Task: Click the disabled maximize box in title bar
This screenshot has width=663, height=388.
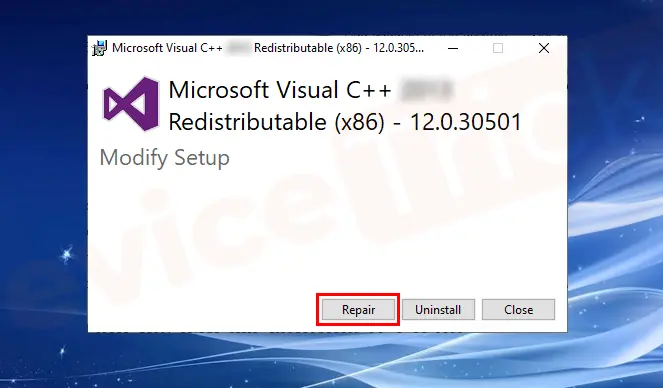Action: tap(498, 48)
